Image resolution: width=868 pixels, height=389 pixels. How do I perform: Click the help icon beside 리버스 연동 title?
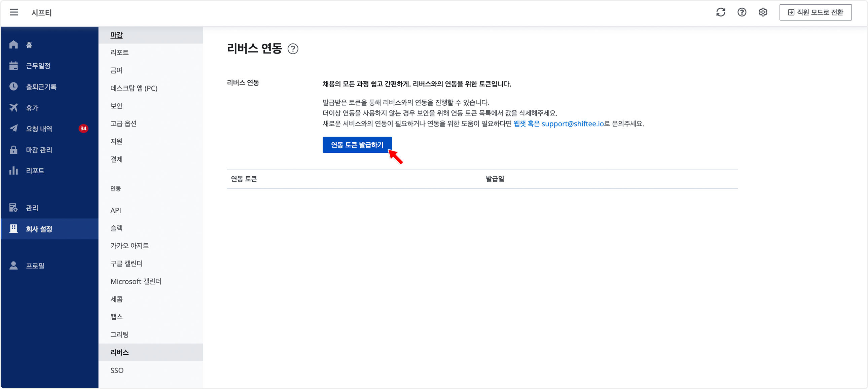point(293,49)
